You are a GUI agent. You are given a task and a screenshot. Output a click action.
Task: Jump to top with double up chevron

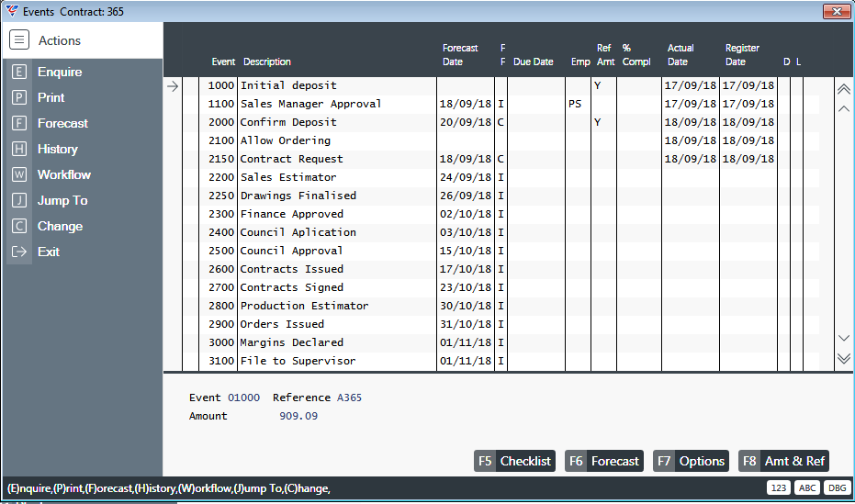click(844, 89)
